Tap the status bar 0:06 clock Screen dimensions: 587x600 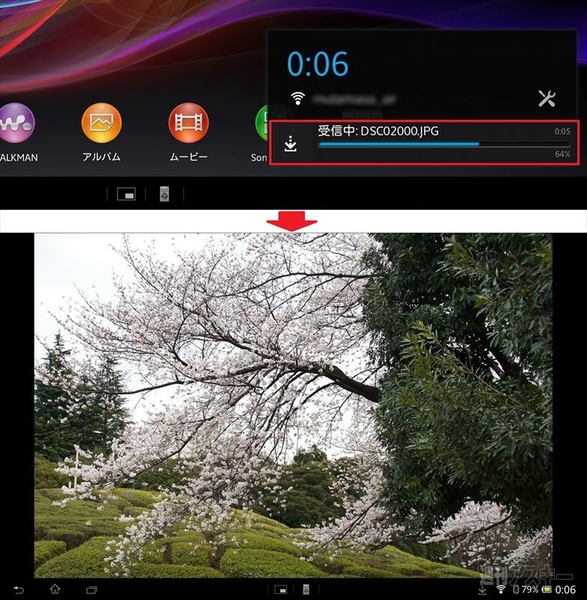click(x=566, y=590)
